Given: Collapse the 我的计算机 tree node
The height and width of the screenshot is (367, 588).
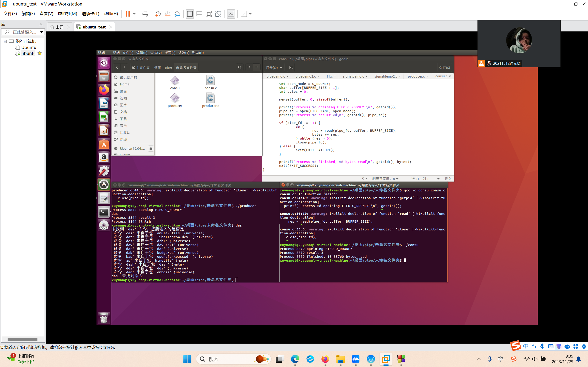Looking at the screenshot, I should click(5, 42).
